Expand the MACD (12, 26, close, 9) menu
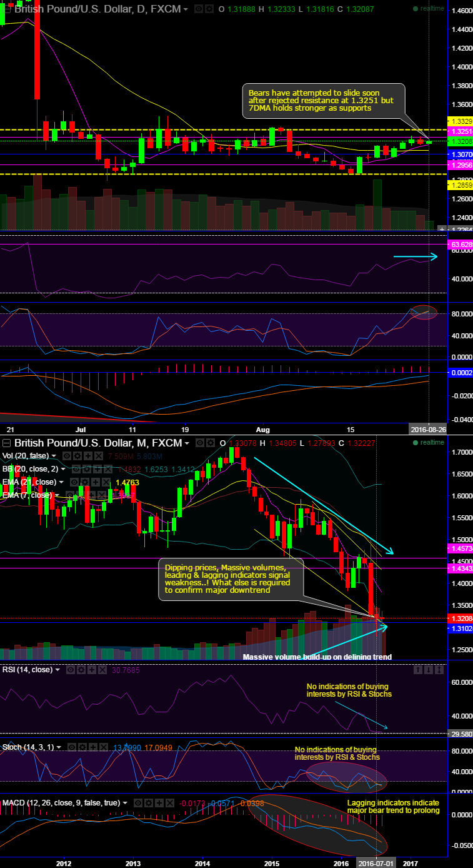Viewport: 473px width, 868px height. coord(125,803)
